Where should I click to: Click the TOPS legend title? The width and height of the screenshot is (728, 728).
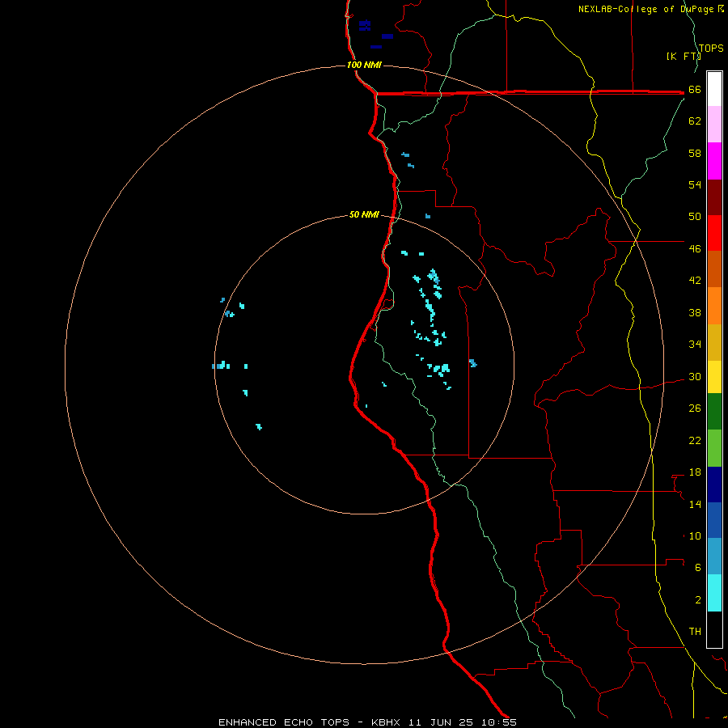pyautogui.click(x=711, y=48)
